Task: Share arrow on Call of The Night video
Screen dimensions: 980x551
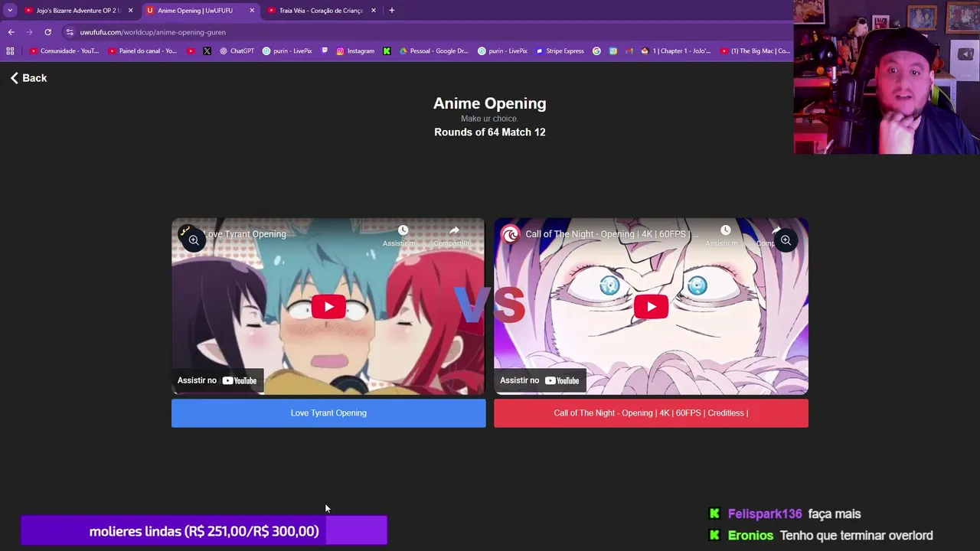Action: click(x=776, y=230)
